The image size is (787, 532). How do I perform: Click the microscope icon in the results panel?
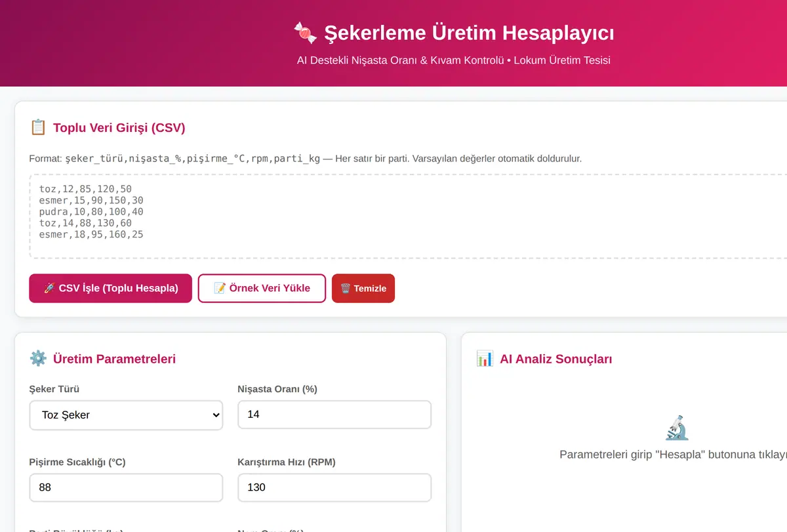677,428
